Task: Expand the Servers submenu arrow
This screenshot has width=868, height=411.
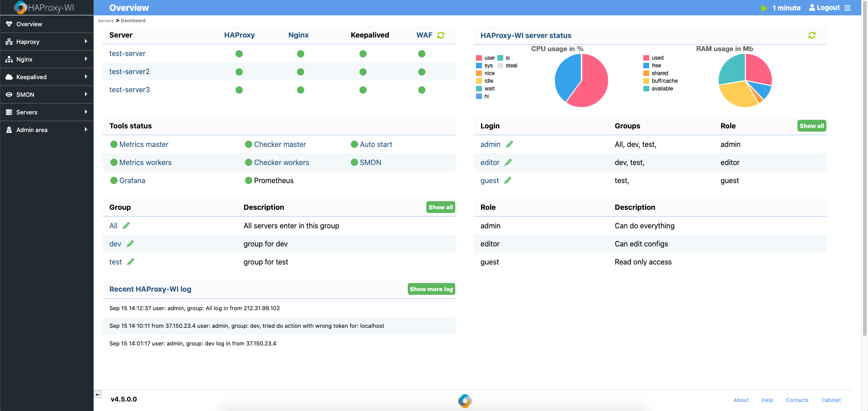Action: point(86,112)
